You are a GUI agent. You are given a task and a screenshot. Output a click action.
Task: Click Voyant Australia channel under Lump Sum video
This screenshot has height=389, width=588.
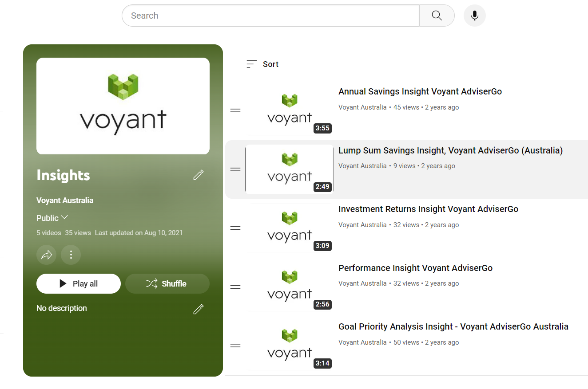(362, 166)
